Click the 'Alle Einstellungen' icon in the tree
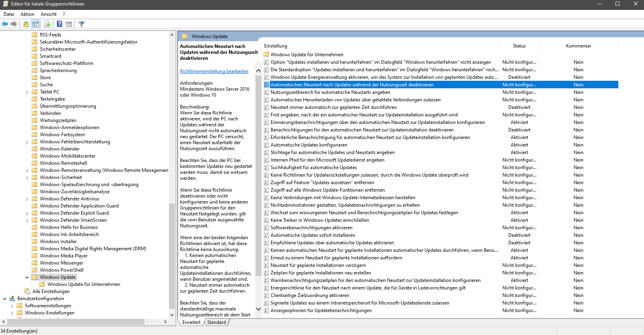Image resolution: width=644 pixels, height=335 pixels. pos(27,291)
